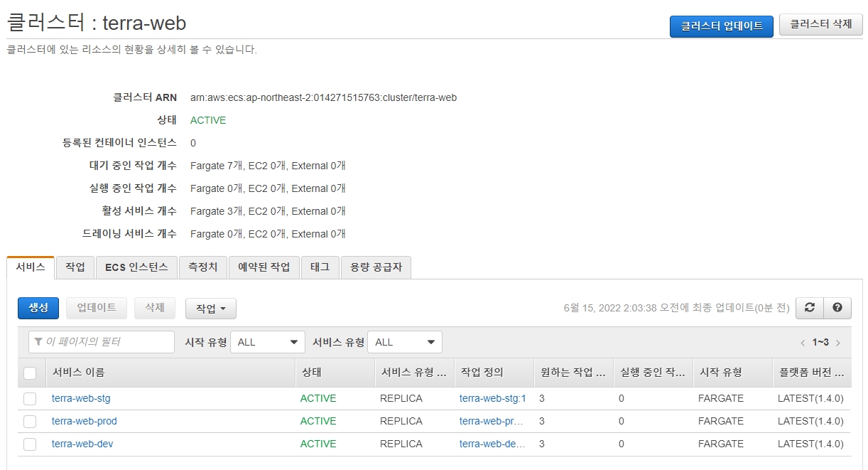
Task: Open the terra-web-prod service link
Action: [84, 421]
